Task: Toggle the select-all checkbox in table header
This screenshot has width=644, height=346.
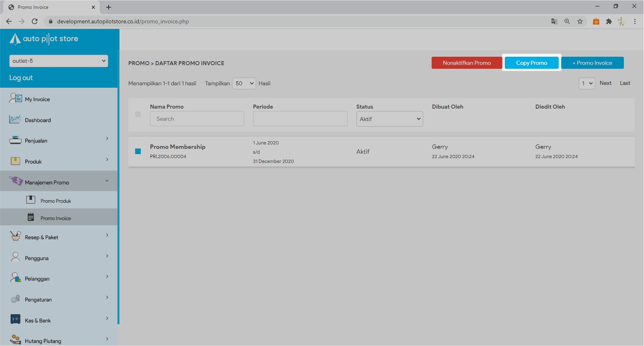Action: (x=138, y=114)
